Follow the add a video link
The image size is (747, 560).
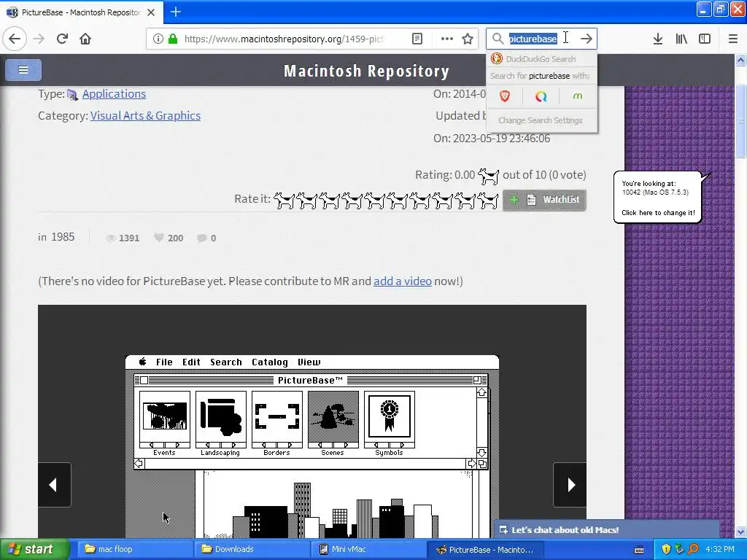click(x=403, y=281)
